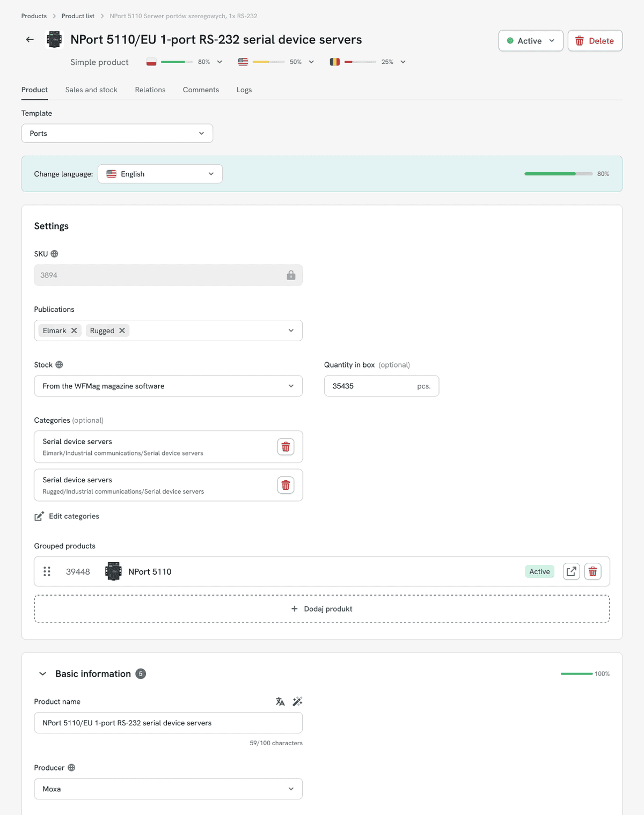Open the Relations tab
The image size is (644, 815).
coord(150,90)
